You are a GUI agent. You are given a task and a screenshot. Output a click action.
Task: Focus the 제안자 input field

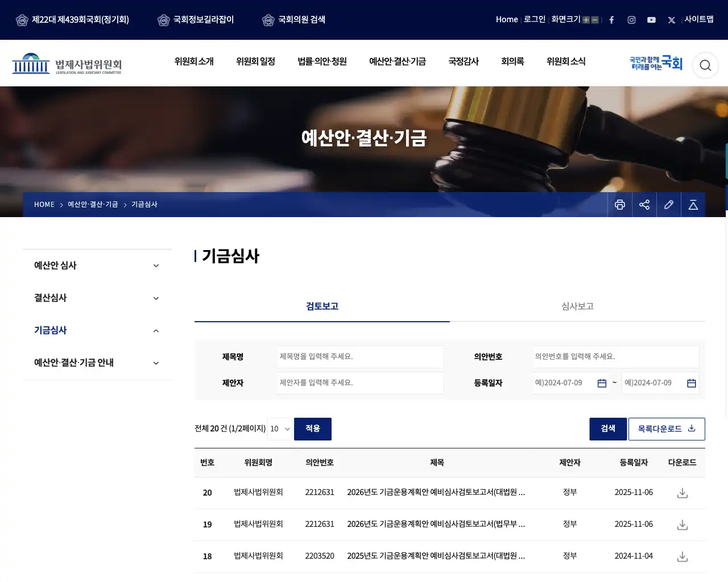point(361,383)
